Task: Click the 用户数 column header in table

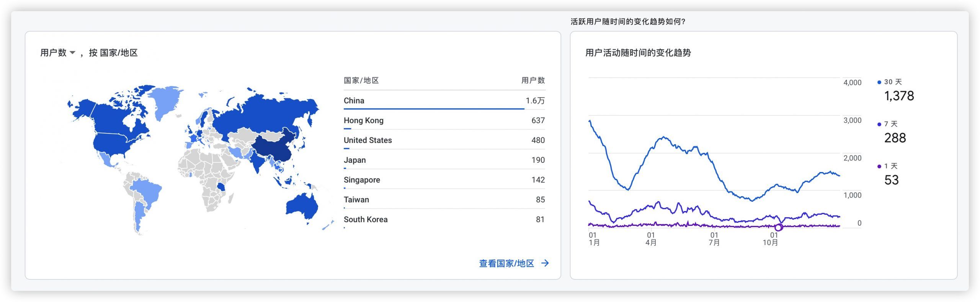Action: click(533, 80)
